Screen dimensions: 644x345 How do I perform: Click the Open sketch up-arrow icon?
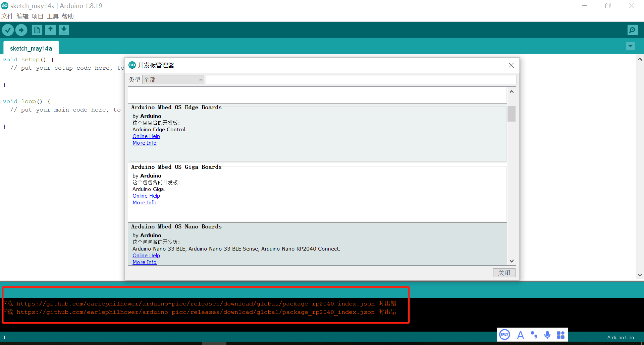pyautogui.click(x=50, y=30)
